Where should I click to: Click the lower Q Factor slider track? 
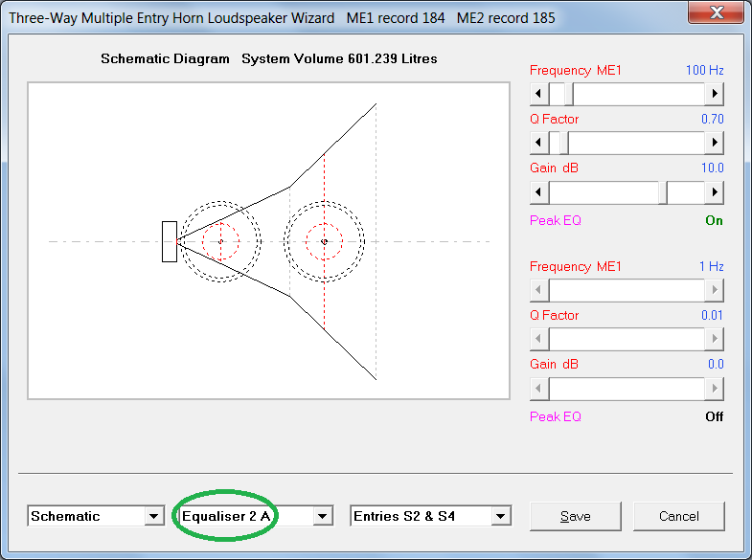627,339
